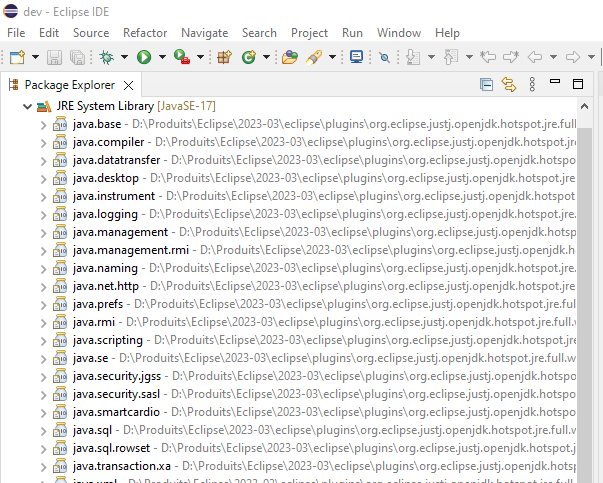Open the Window menu
Image resolution: width=603 pixels, height=483 pixels.
(399, 33)
